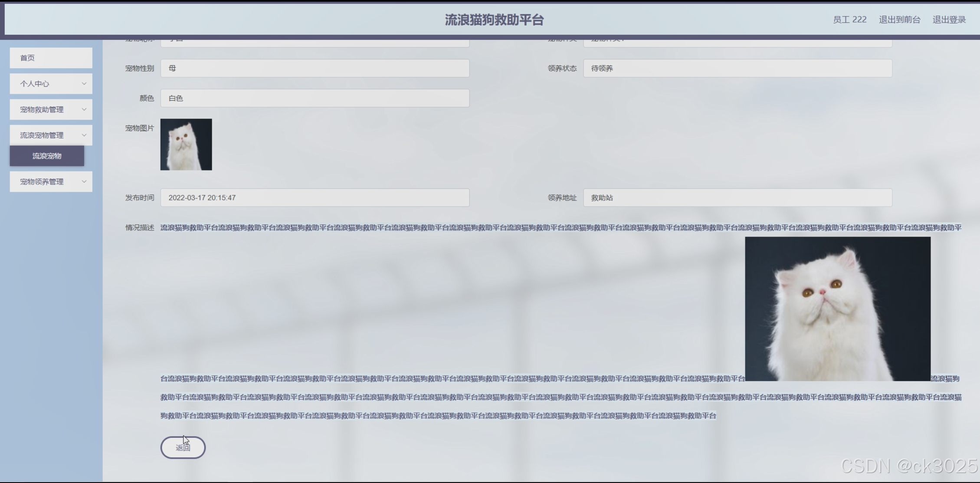Image resolution: width=980 pixels, height=483 pixels.
Task: Click the 宠物性别 input field
Action: (315, 68)
